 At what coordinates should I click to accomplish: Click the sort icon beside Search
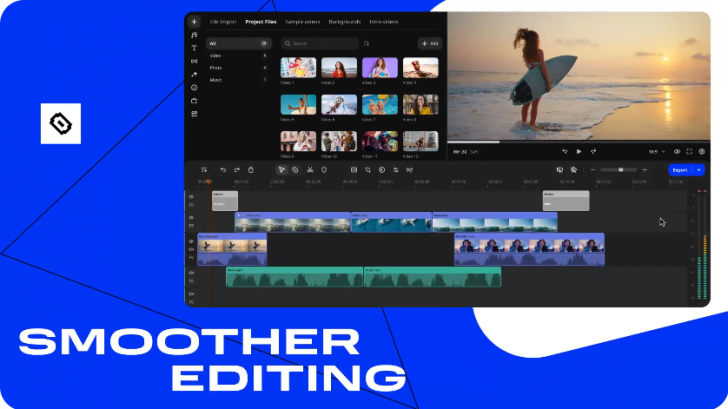pos(366,43)
